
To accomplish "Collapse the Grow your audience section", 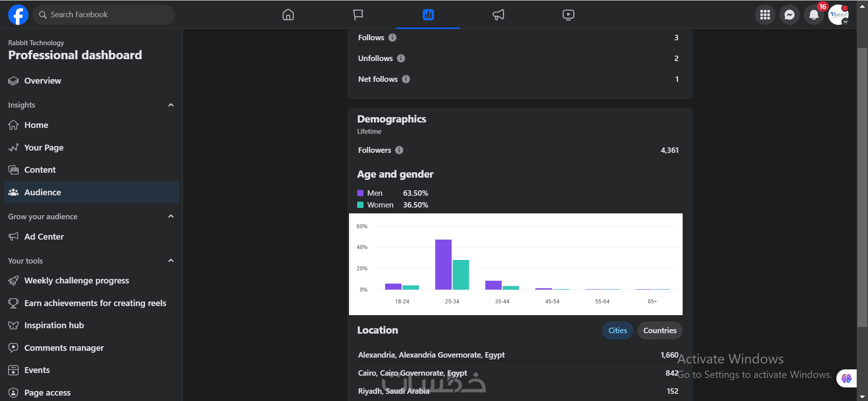I will pos(171,217).
